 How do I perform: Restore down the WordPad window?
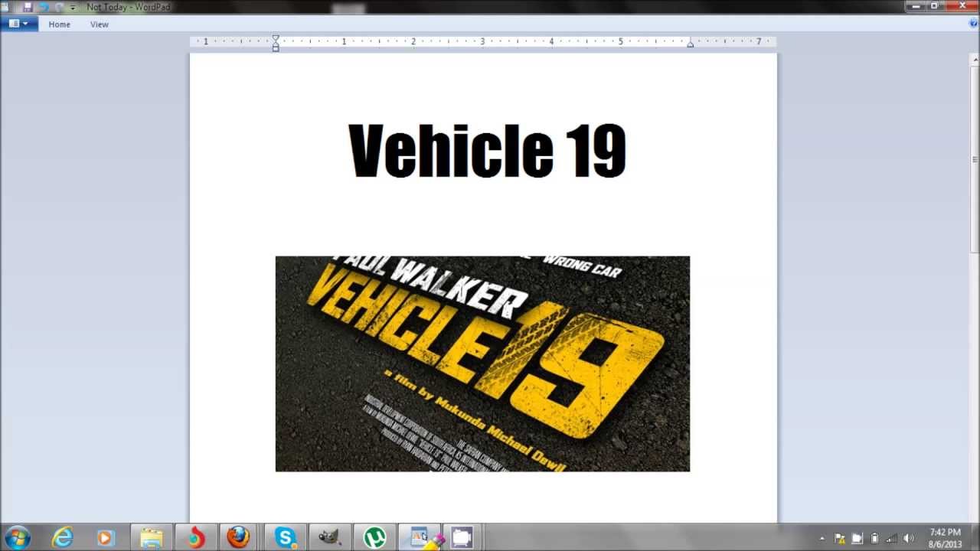point(935,6)
